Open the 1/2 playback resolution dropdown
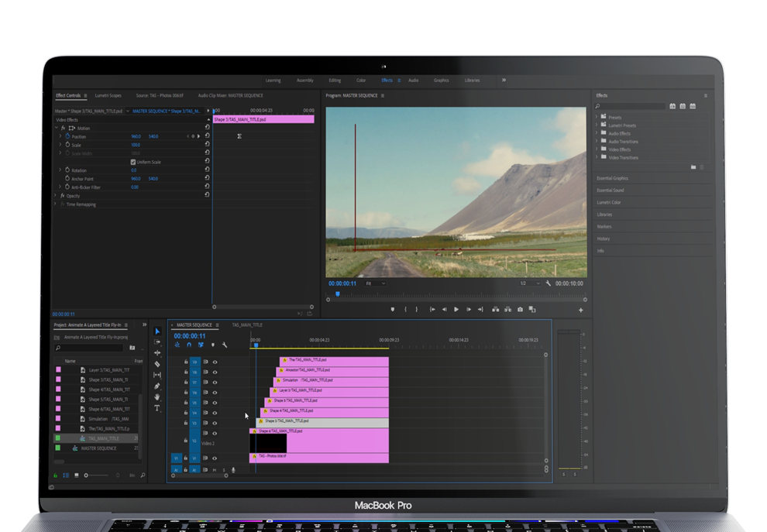 click(530, 283)
